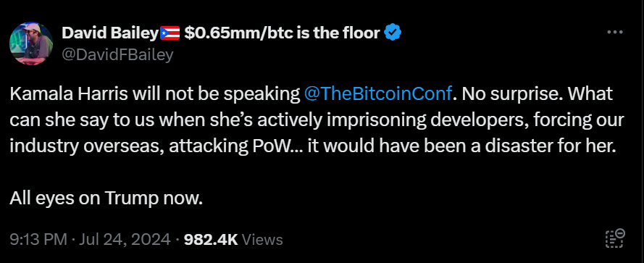Viewport: 644px width, 263px height.
Task: Click the 9:13 PM timestamp
Action: coord(38,239)
